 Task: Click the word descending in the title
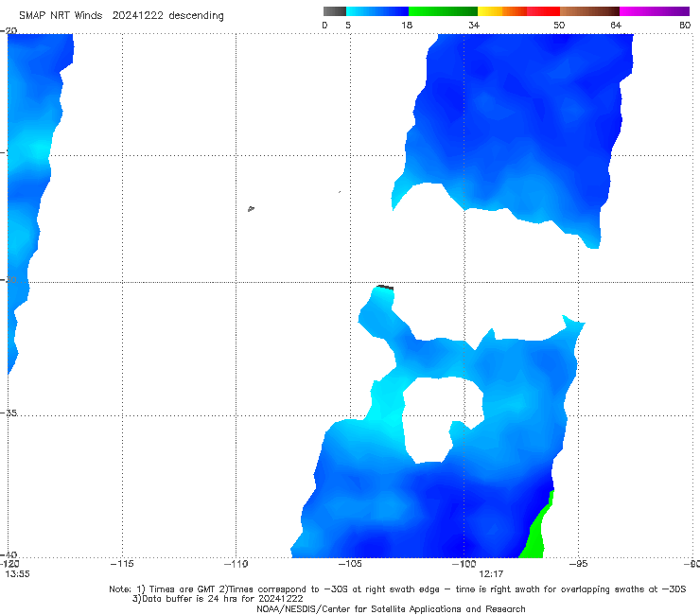[196, 16]
